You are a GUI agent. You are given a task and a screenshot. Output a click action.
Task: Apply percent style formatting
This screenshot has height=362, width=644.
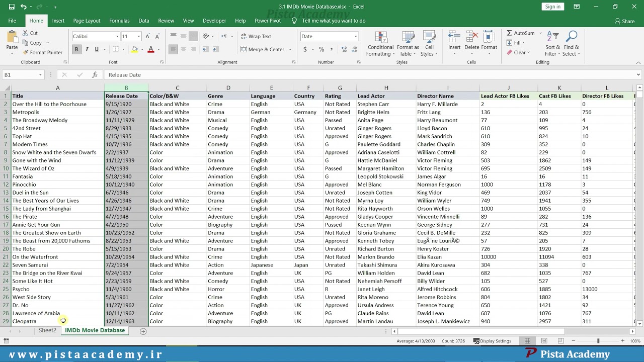point(321,49)
